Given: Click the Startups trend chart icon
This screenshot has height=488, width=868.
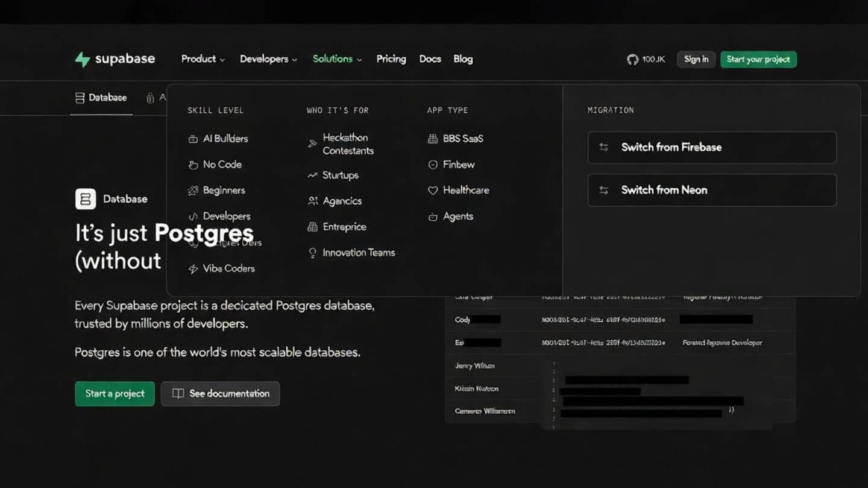Looking at the screenshot, I should (312, 176).
